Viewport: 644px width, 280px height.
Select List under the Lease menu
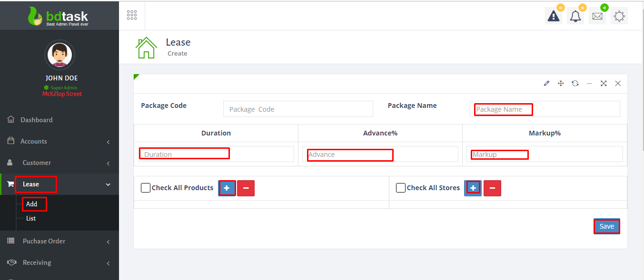(31, 219)
